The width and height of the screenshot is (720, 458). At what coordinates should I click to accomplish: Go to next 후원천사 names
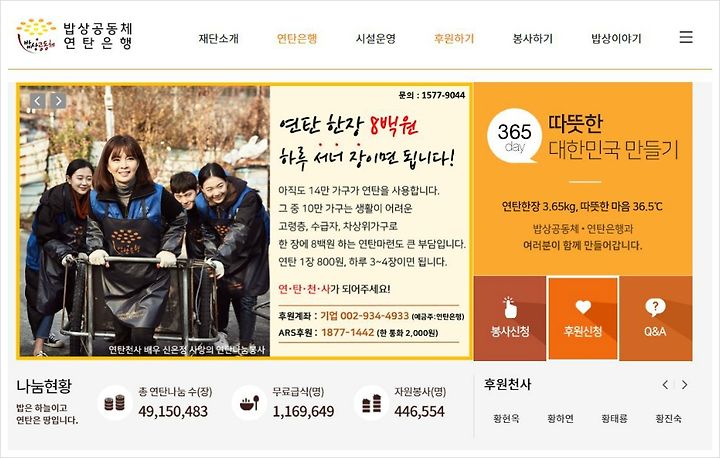pyautogui.click(x=685, y=384)
